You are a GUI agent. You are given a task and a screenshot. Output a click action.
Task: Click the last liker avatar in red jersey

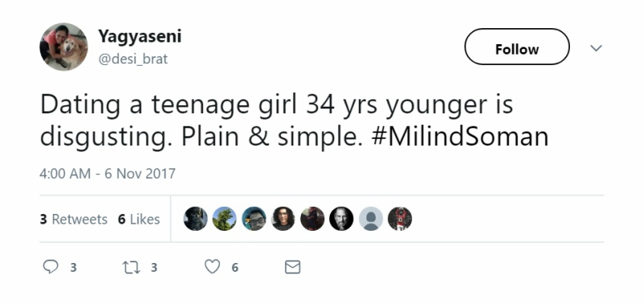click(400, 219)
